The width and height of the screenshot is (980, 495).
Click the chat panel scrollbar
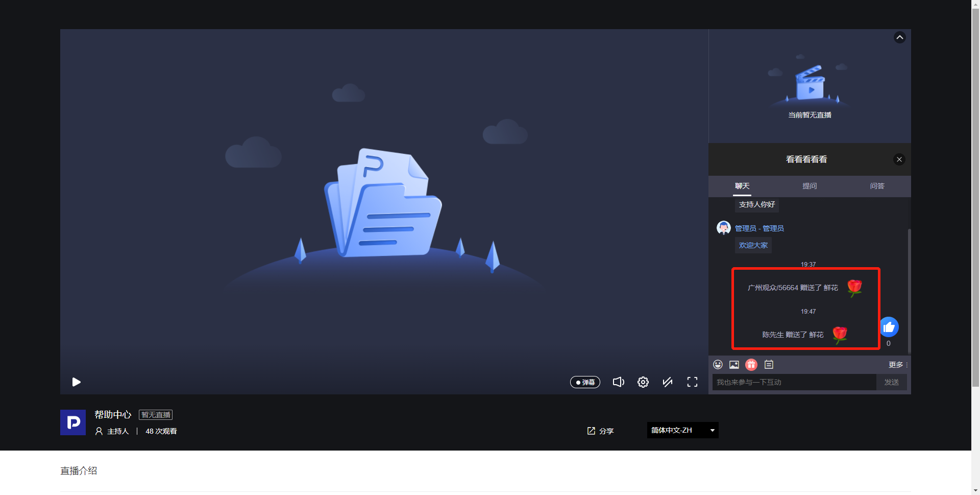[909, 291]
